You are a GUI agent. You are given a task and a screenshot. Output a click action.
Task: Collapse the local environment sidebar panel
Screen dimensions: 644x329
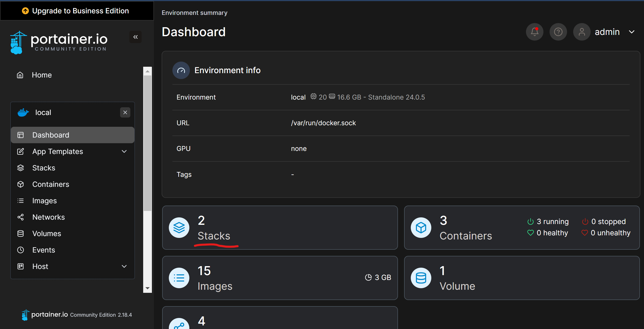point(125,112)
